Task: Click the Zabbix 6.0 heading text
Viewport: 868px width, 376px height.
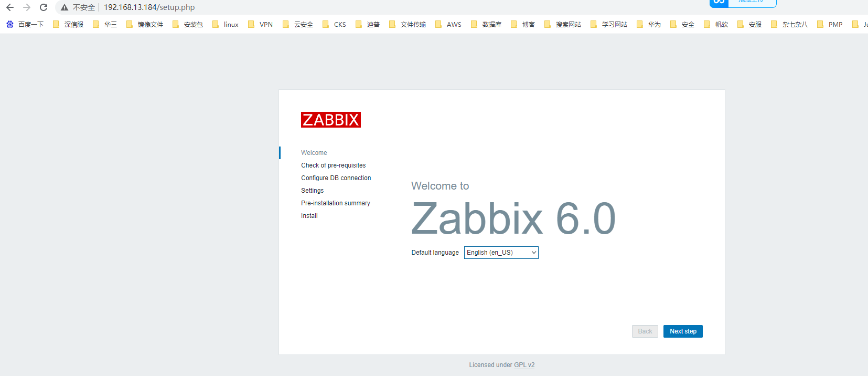Action: (513, 218)
